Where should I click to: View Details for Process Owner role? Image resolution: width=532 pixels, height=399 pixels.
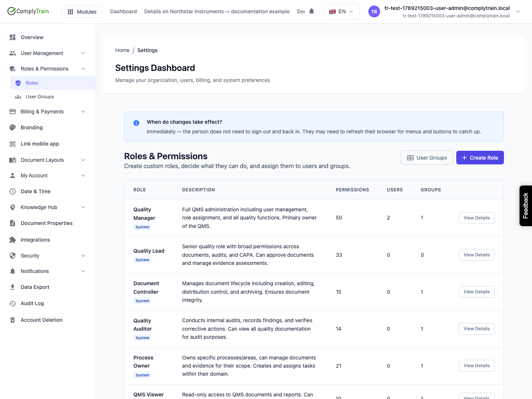tap(477, 366)
